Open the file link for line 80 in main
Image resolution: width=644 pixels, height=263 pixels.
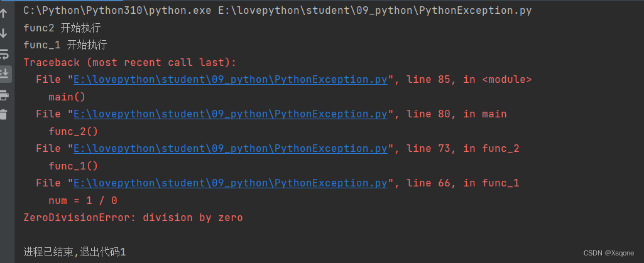(230, 114)
